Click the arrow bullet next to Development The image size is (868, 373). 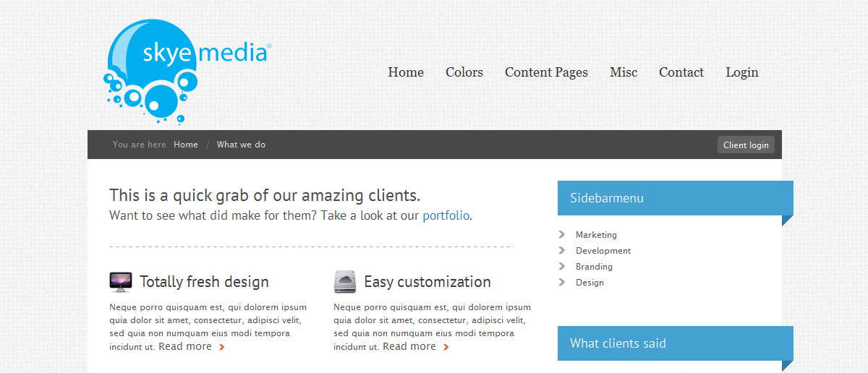(562, 250)
